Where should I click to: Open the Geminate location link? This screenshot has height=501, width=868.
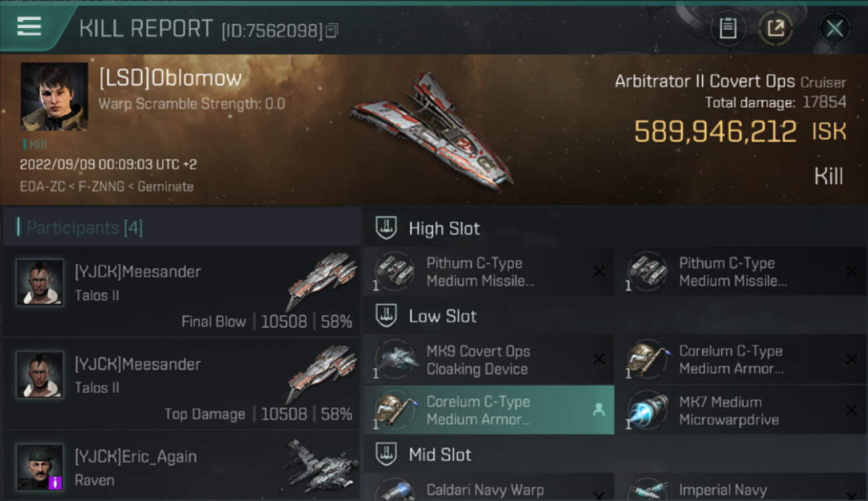click(166, 186)
